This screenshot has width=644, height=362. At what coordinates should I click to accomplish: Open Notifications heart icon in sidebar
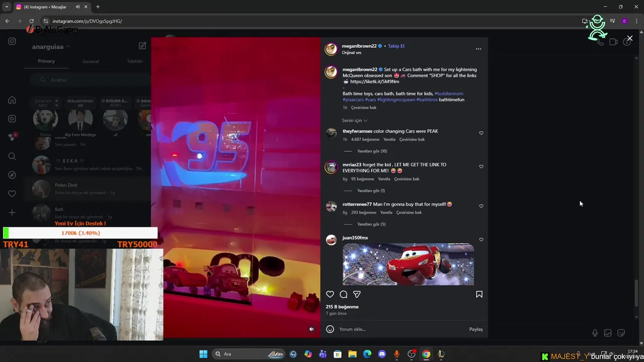click(x=12, y=194)
